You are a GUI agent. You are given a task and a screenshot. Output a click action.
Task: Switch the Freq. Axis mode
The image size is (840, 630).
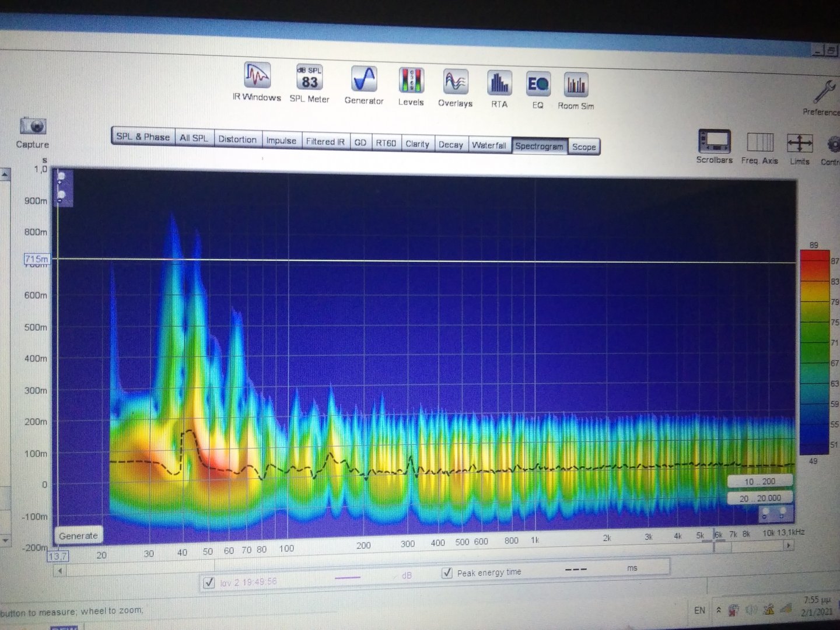click(x=759, y=143)
